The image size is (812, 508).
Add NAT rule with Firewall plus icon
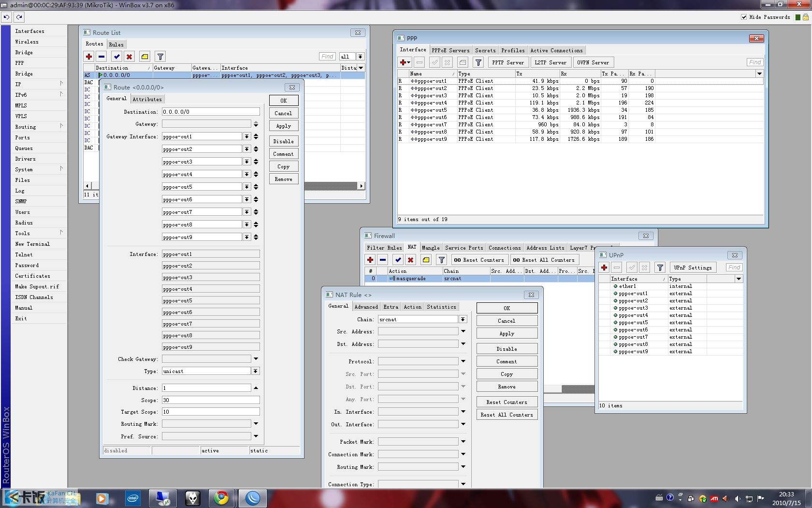[x=370, y=260]
